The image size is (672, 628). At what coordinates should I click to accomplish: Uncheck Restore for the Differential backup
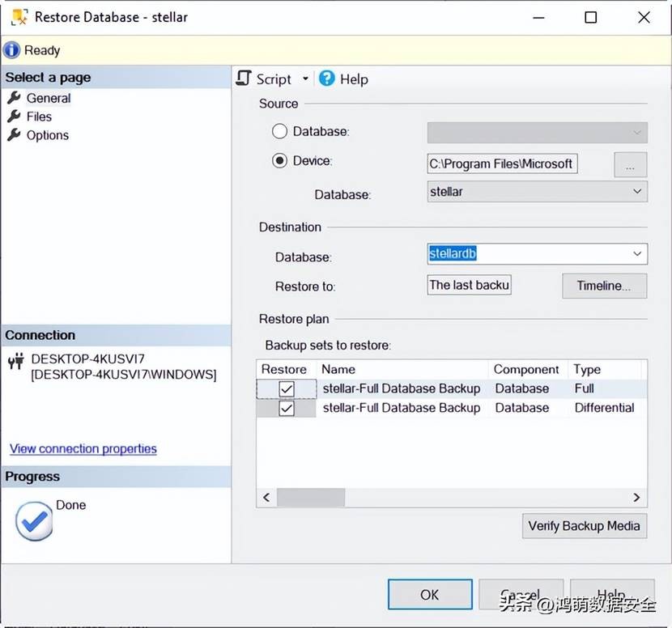287,408
